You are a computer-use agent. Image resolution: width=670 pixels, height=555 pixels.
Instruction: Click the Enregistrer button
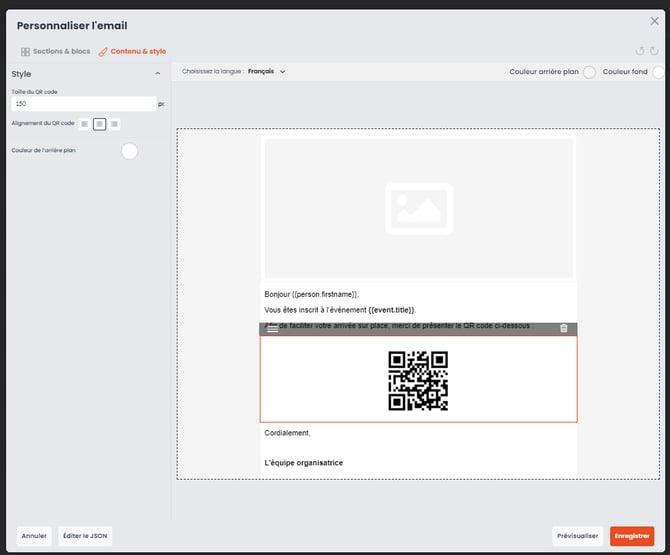(x=632, y=536)
